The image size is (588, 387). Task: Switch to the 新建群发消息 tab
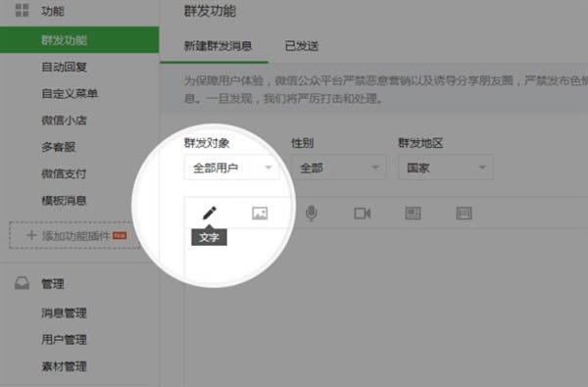coord(218,46)
